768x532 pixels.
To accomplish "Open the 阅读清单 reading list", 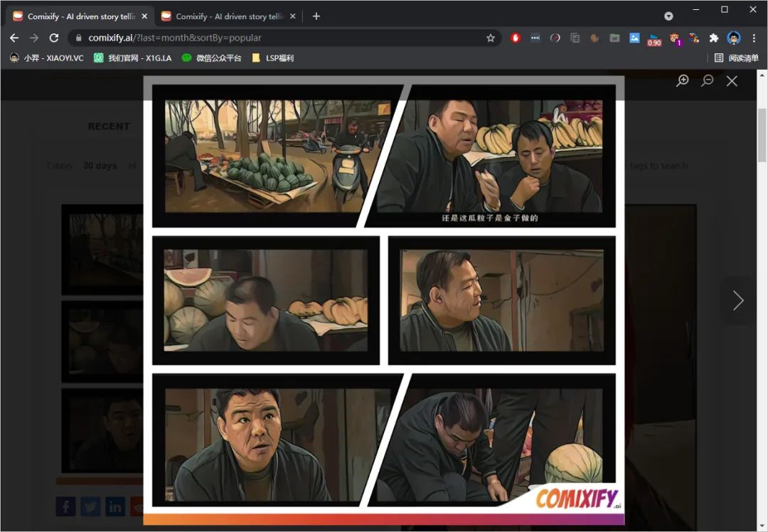I will click(736, 58).
